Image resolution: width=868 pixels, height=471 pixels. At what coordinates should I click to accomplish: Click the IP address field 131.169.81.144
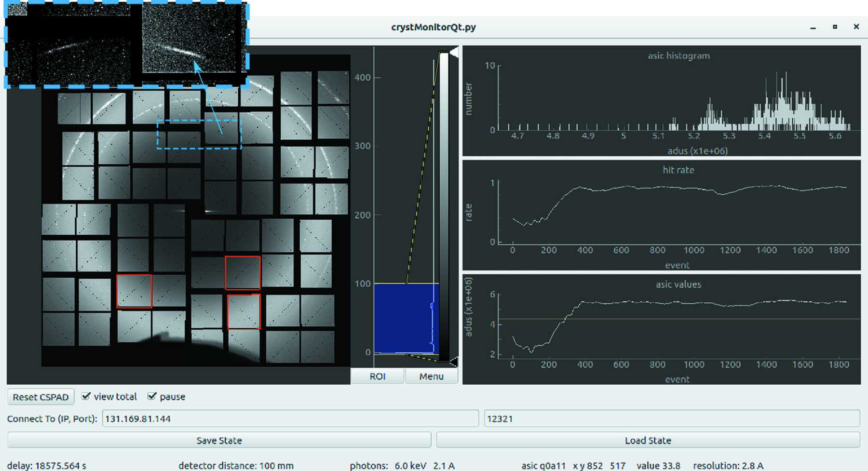(x=290, y=418)
